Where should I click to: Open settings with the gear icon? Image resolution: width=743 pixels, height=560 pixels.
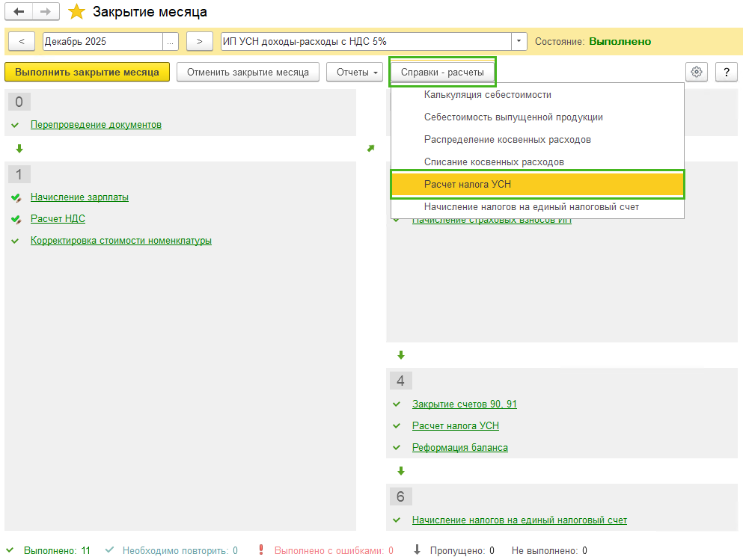[x=696, y=72]
